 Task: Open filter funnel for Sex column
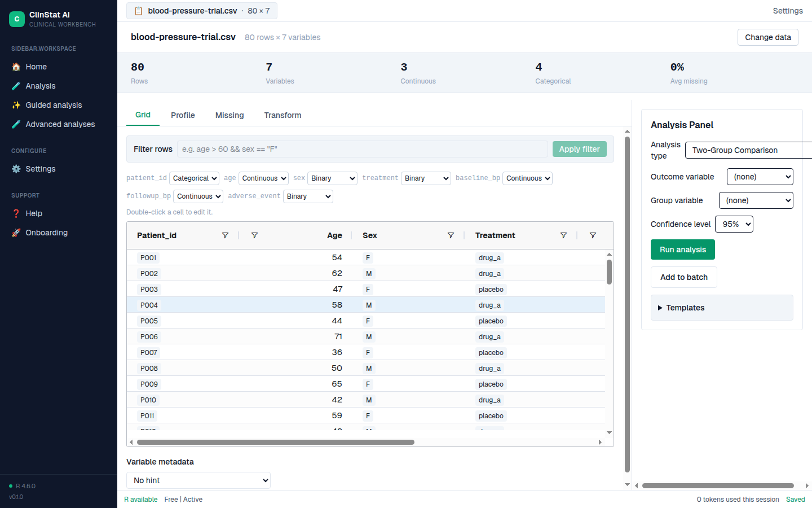pos(451,235)
